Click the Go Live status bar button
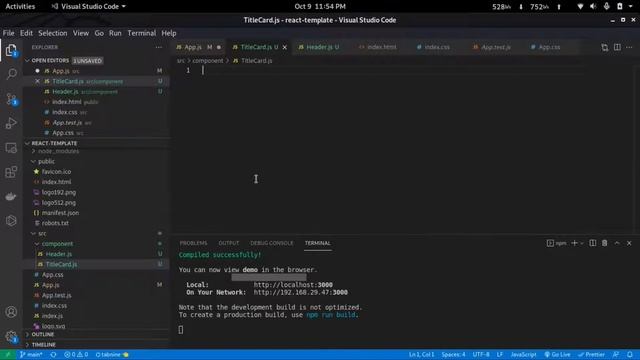 click(x=558, y=355)
